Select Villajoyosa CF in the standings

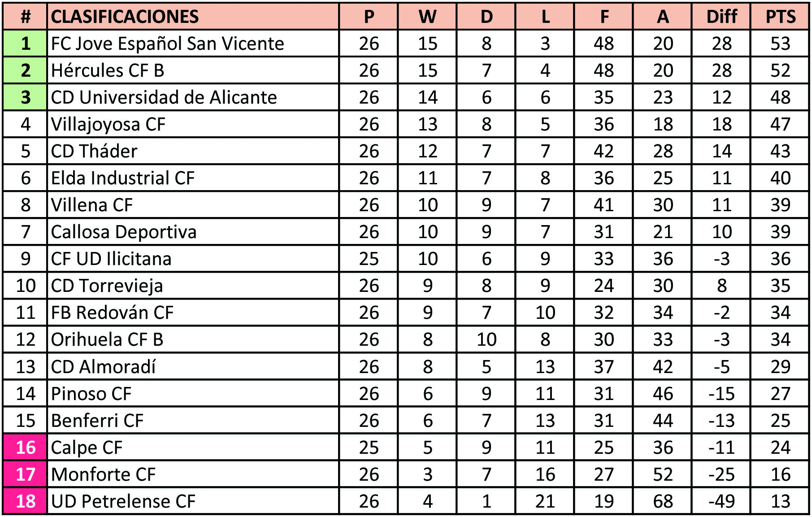[108, 124]
